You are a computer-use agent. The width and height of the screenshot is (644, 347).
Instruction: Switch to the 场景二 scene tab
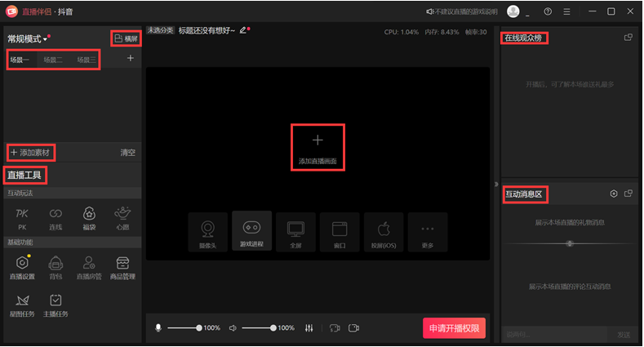pos(52,60)
